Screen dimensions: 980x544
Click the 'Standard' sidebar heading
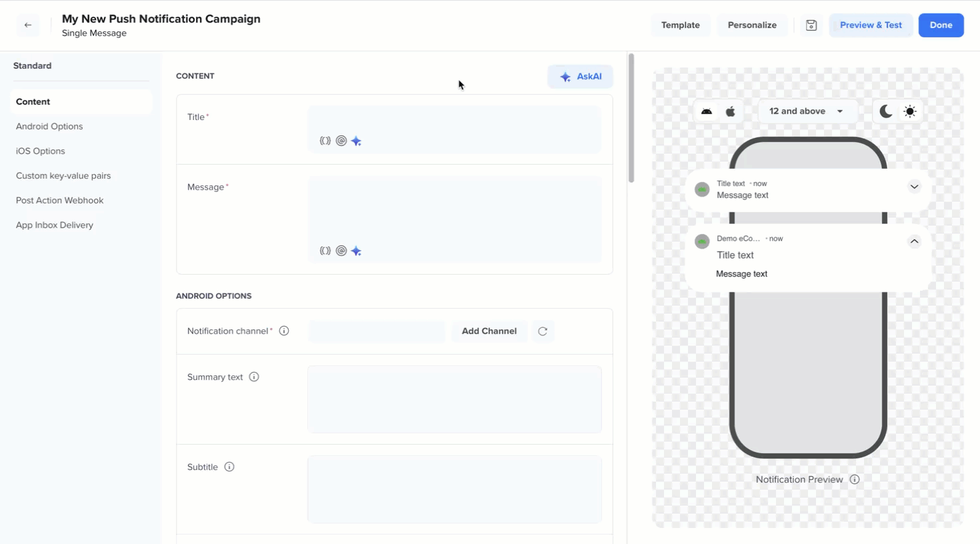click(x=33, y=66)
